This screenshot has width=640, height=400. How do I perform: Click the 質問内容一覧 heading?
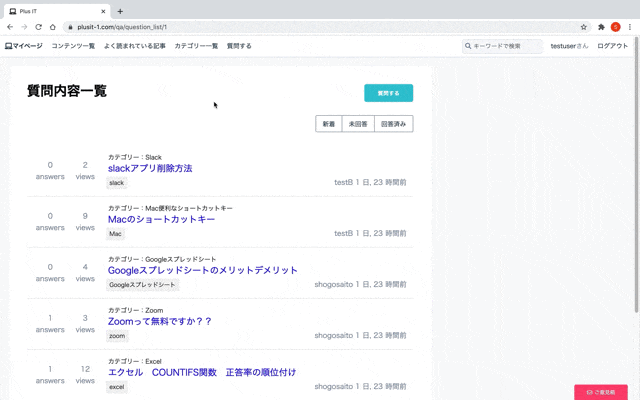[67, 91]
